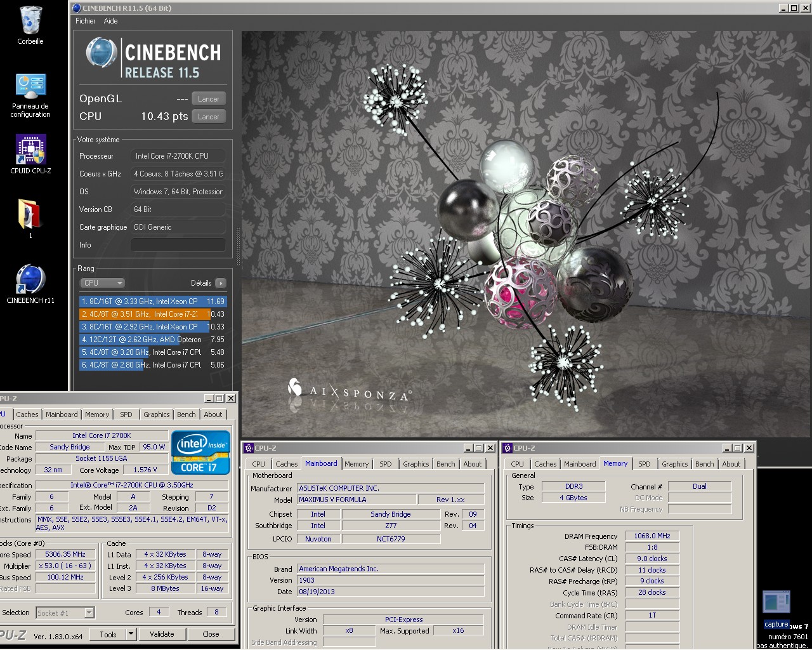Open About tab in Memory CPU-Z window
This screenshot has height=650, width=812.
[731, 464]
